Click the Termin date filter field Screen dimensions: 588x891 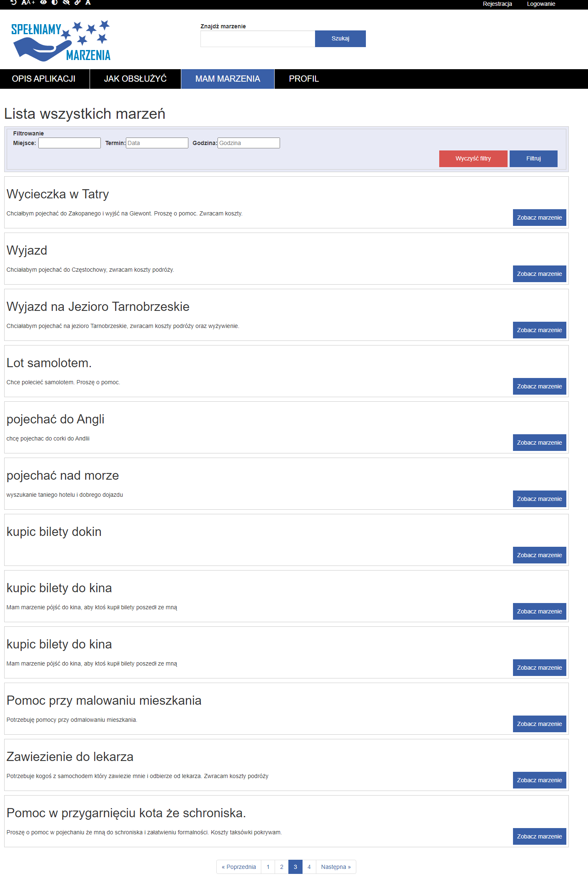pos(157,143)
